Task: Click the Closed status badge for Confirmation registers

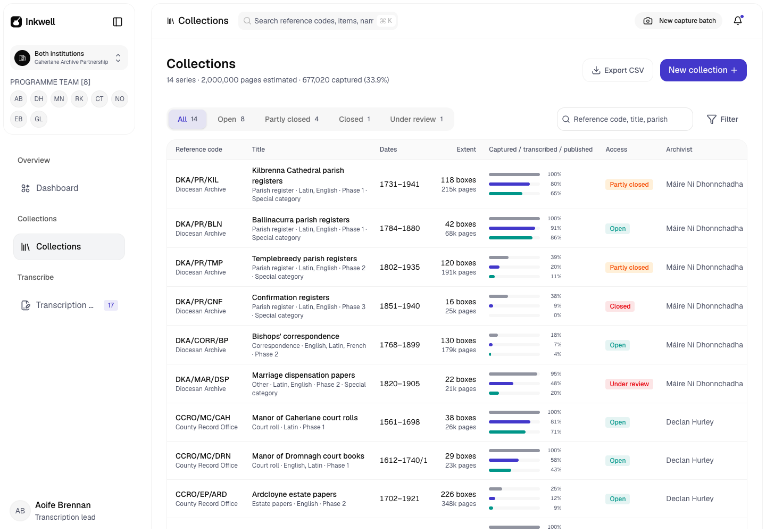Action: click(x=620, y=306)
